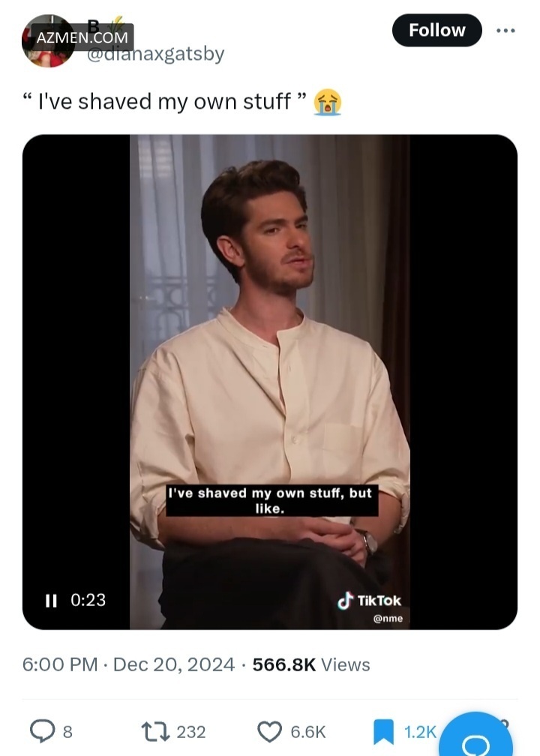Click the 6.6K likes count
Image resolution: width=540 pixels, height=756 pixels.
coord(308,732)
